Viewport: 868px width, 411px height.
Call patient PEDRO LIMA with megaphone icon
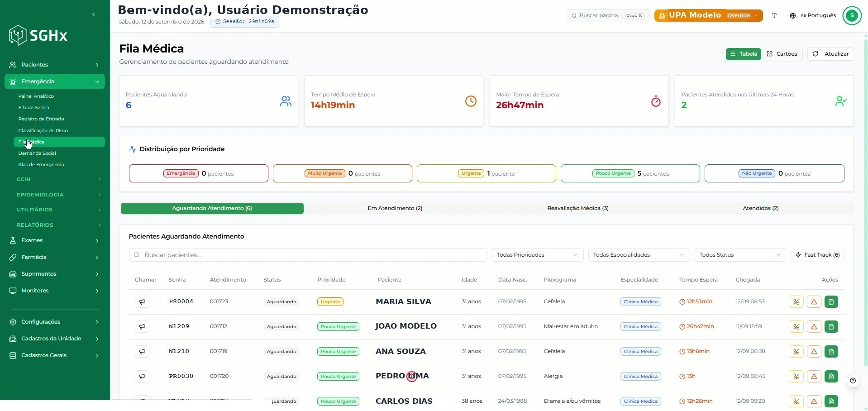[142, 377]
